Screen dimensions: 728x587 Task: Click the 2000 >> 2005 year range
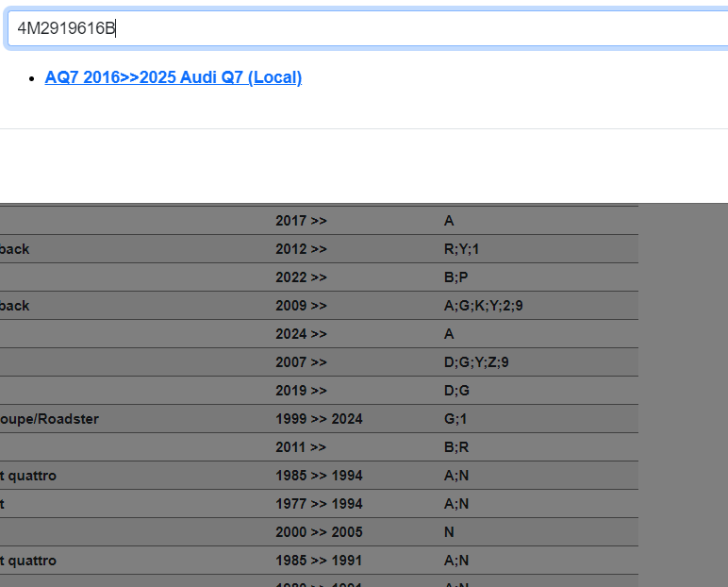[319, 532]
